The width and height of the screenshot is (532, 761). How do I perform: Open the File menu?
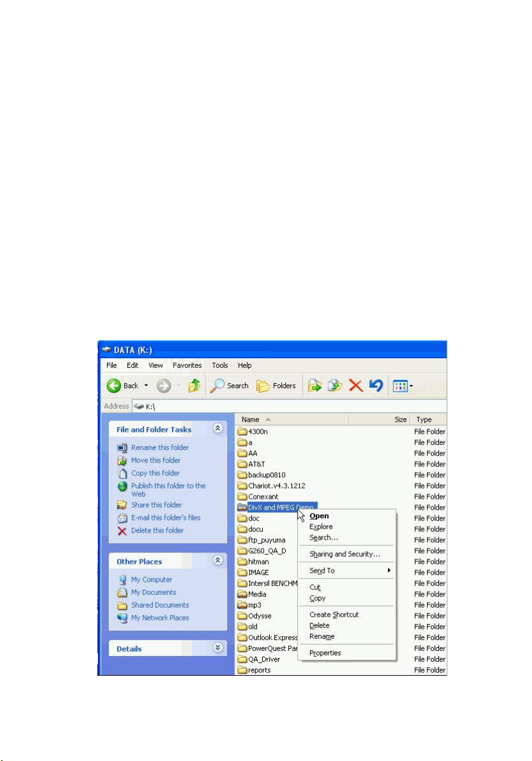(x=111, y=365)
